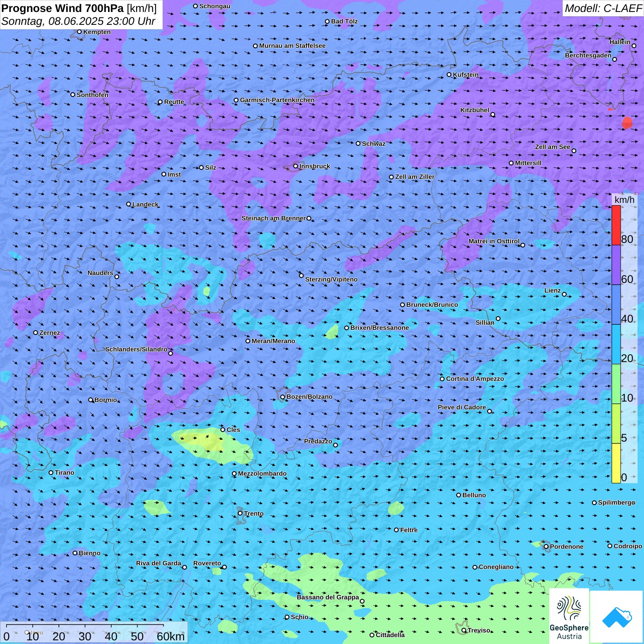Click the Bassano del Grappa marker
644x644 pixels.
(x=362, y=601)
